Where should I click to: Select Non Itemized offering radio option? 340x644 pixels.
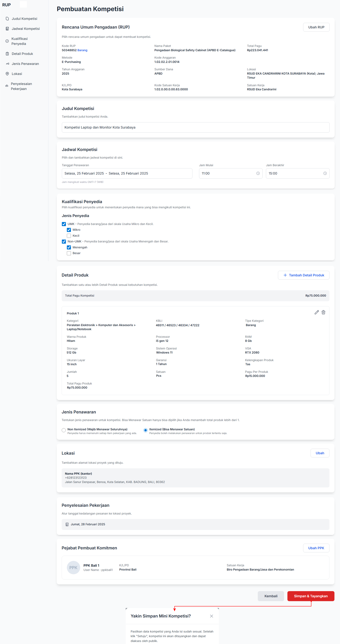64,430
